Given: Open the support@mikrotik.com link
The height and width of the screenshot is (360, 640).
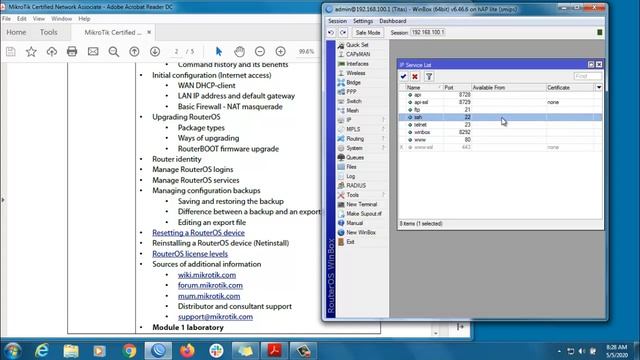Looking at the screenshot, I should pos(215,317).
